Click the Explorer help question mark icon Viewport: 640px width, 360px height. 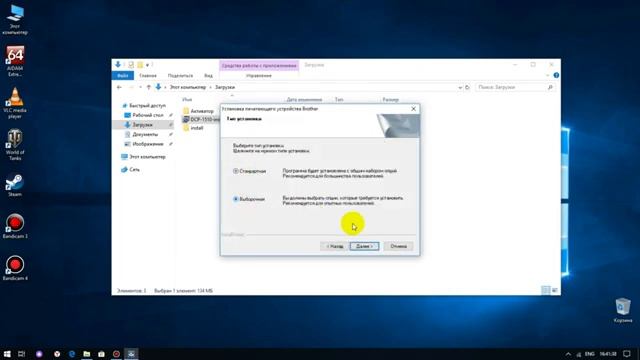556,76
